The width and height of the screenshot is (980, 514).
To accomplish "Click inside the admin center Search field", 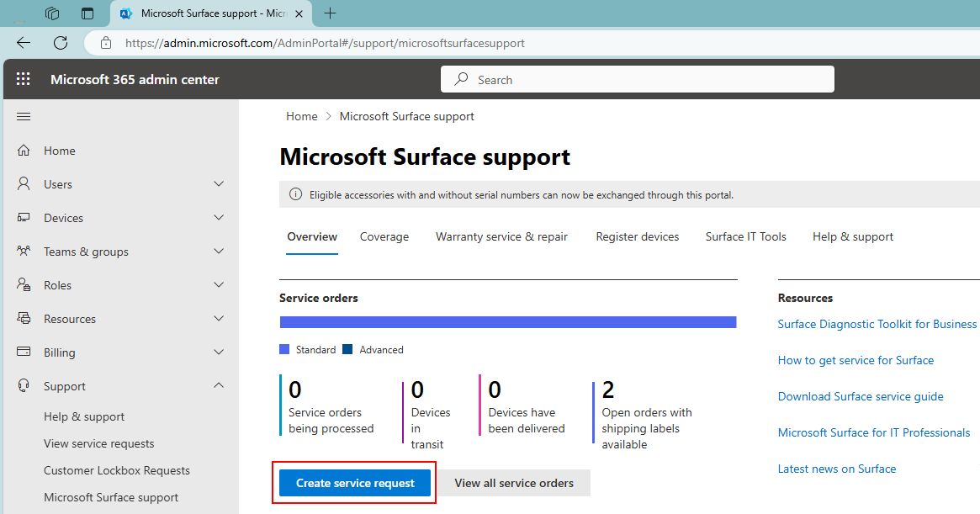I will (x=637, y=78).
